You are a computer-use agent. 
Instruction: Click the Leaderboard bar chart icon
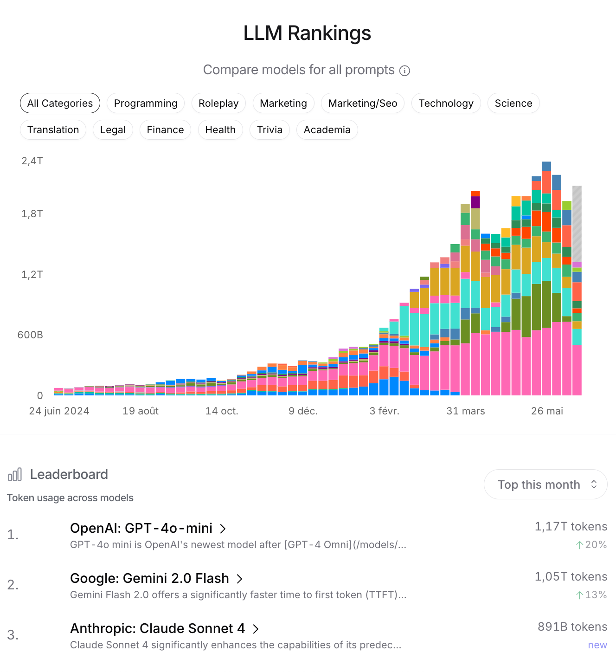coord(15,474)
